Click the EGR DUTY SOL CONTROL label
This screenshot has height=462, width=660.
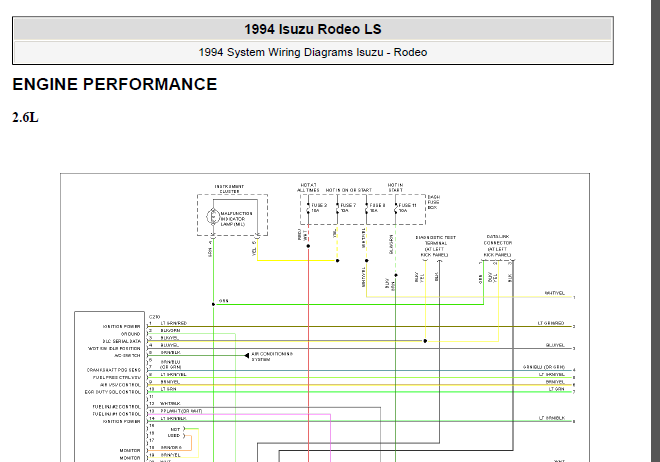(113, 392)
